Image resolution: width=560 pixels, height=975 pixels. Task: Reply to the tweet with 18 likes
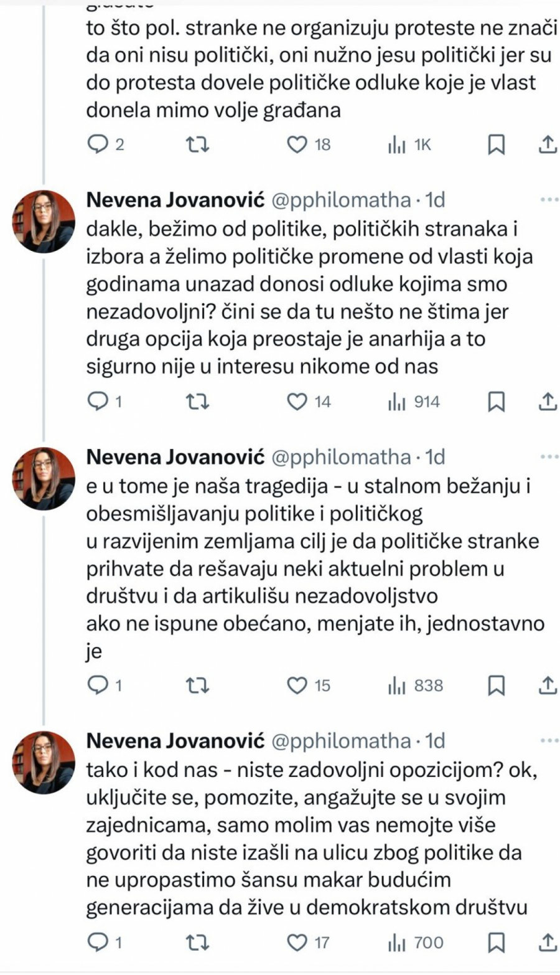point(96,145)
